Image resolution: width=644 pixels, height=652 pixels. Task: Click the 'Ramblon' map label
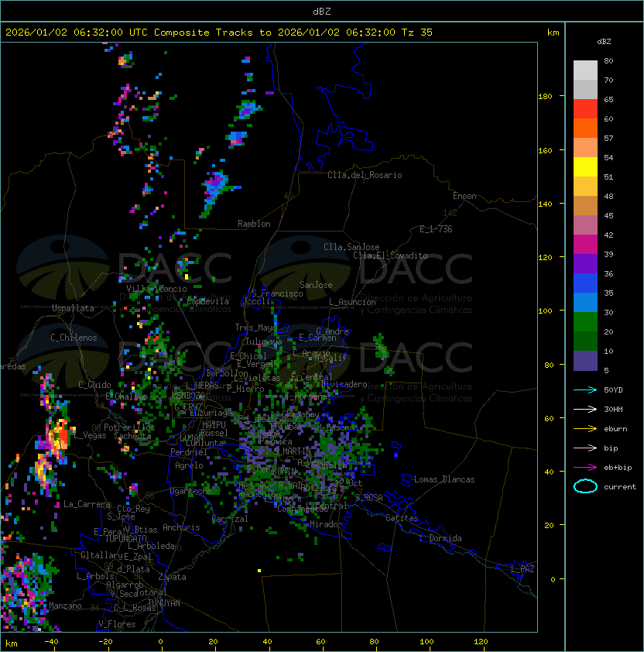tap(254, 224)
